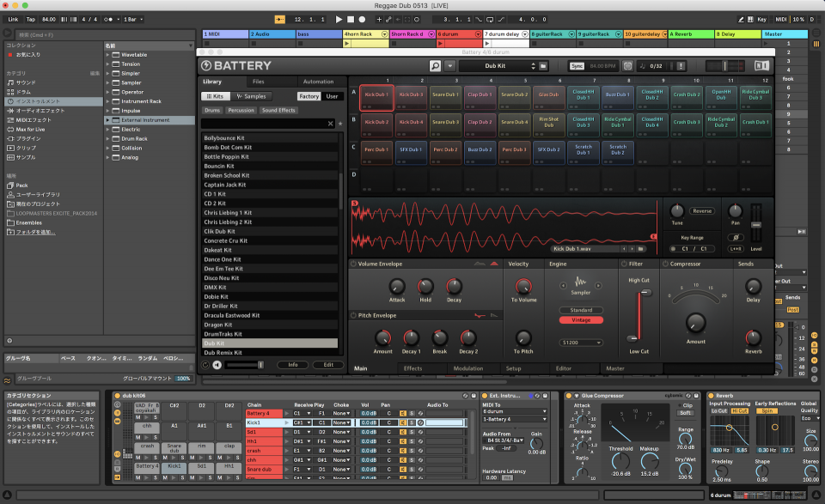
Task: Step through kits with Dub Kit arrows
Action: click(x=533, y=66)
